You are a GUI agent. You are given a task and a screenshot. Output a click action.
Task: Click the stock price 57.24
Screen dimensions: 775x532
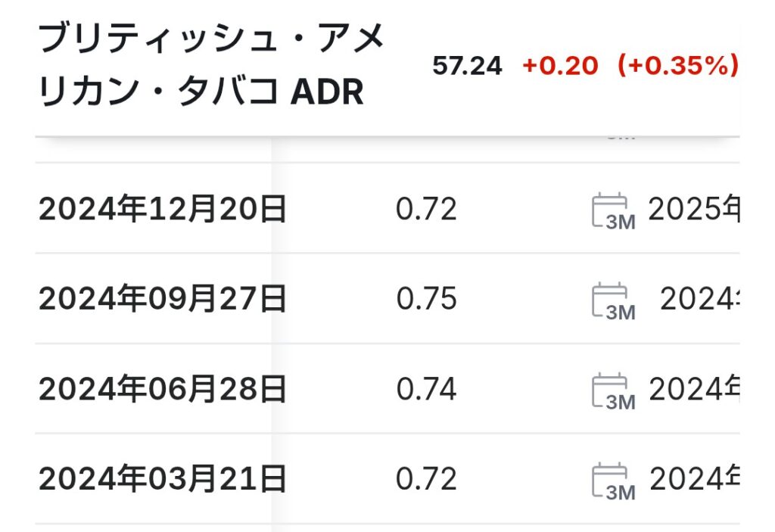(467, 66)
